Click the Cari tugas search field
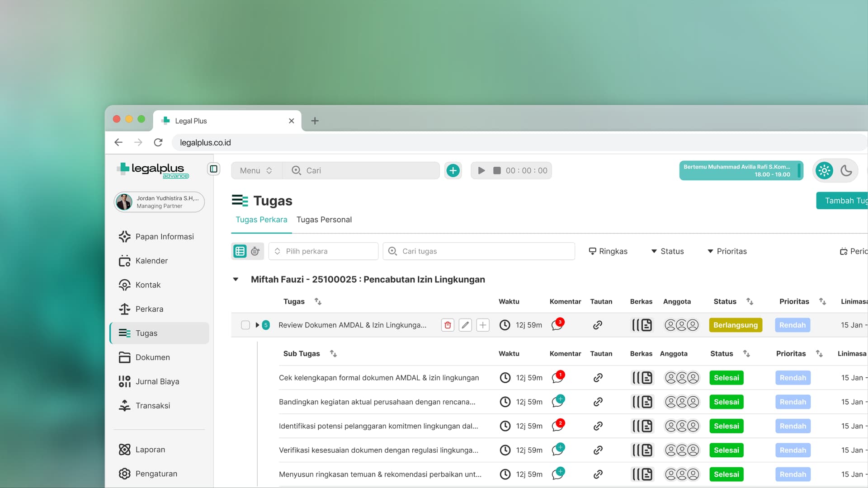868x488 pixels. pyautogui.click(x=479, y=251)
